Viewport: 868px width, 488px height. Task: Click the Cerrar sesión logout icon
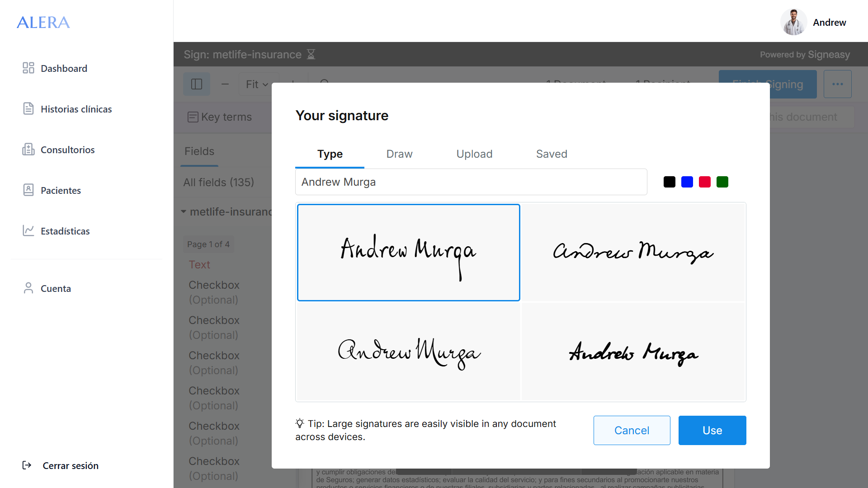coord(27,465)
